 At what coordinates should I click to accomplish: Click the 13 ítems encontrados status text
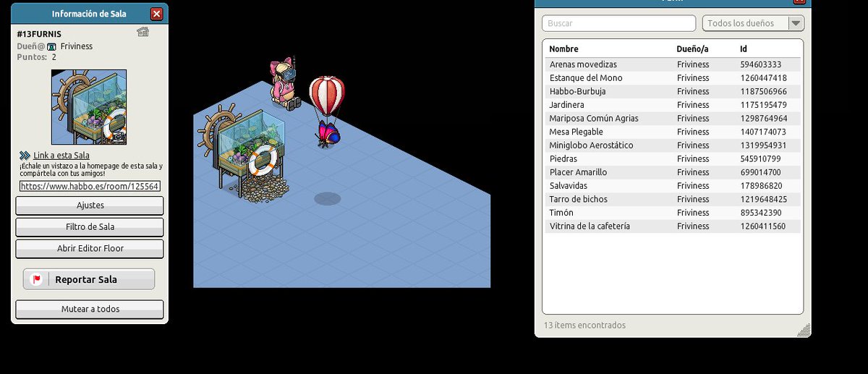pyautogui.click(x=584, y=326)
